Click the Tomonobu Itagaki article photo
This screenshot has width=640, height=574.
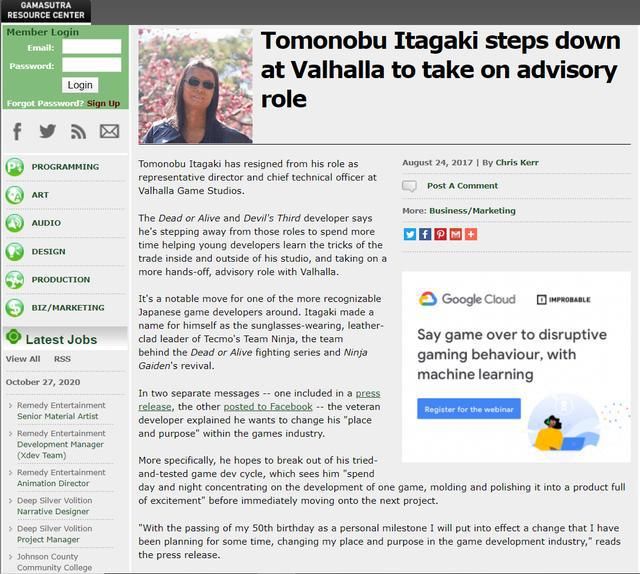coord(195,86)
